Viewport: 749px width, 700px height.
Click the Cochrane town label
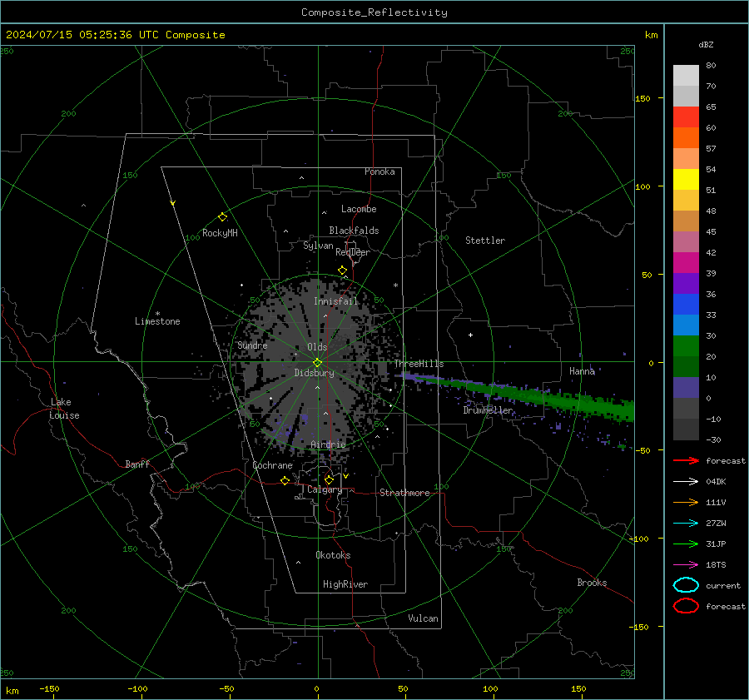tap(272, 465)
